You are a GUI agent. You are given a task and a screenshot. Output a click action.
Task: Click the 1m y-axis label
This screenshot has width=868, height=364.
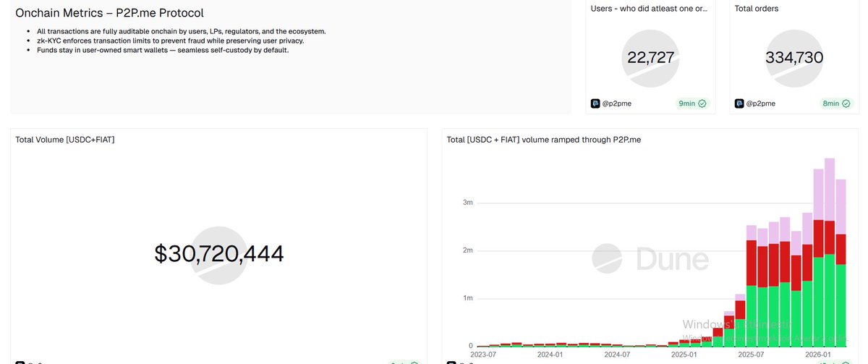[x=468, y=298]
